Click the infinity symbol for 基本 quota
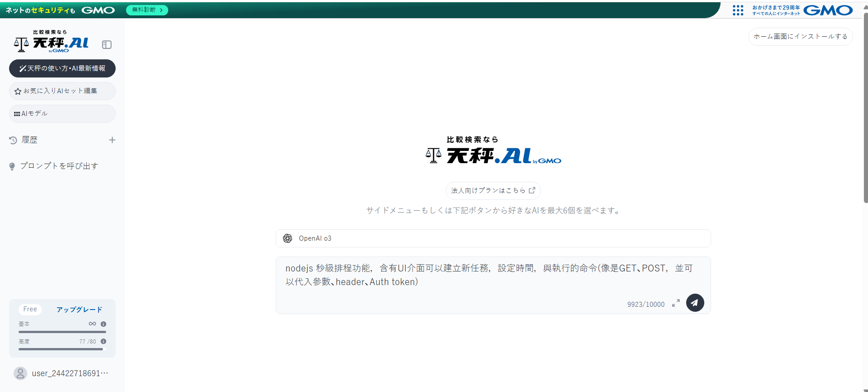This screenshot has width=868, height=392. (x=93, y=324)
